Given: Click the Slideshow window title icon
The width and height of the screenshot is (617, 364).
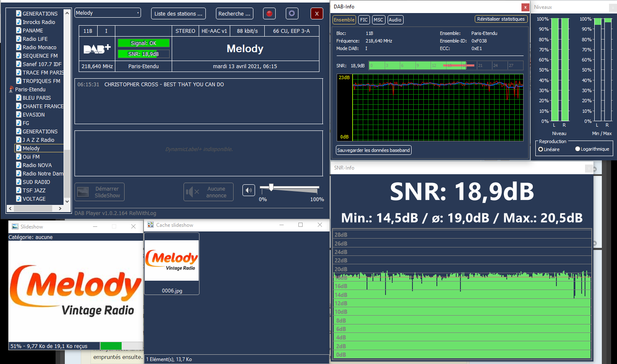Looking at the screenshot, I should (x=15, y=226).
